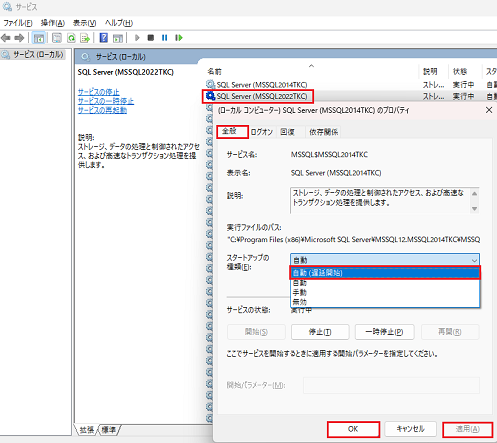Screen dimensions: 497x443
Task: Click the 適用(A) button
Action: tap(468, 429)
